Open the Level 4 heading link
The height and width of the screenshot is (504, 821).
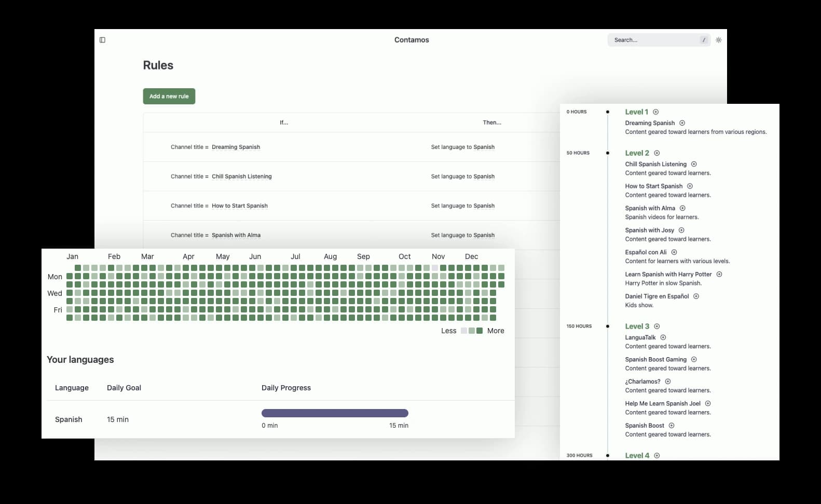pyautogui.click(x=637, y=456)
